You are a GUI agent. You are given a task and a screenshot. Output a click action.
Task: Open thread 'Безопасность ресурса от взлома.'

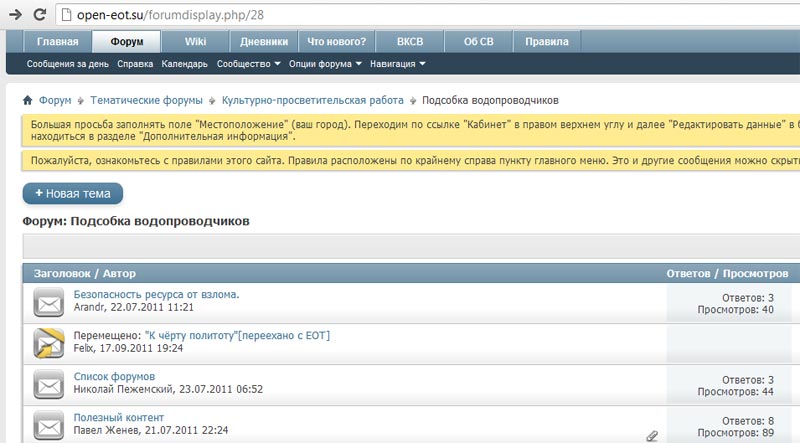click(156, 294)
